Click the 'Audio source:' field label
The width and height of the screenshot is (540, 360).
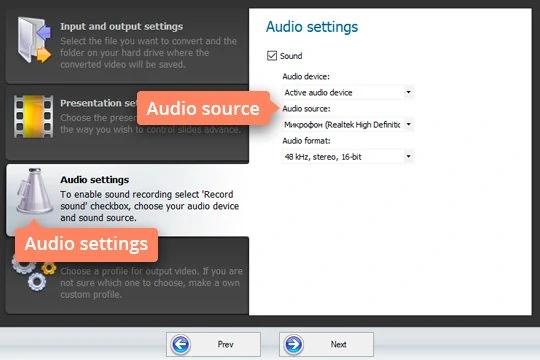[306, 109]
